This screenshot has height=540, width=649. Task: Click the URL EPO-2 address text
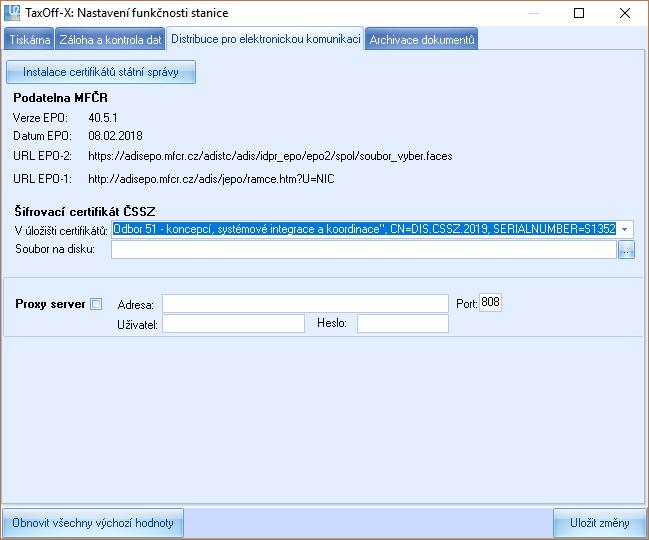(x=270, y=156)
